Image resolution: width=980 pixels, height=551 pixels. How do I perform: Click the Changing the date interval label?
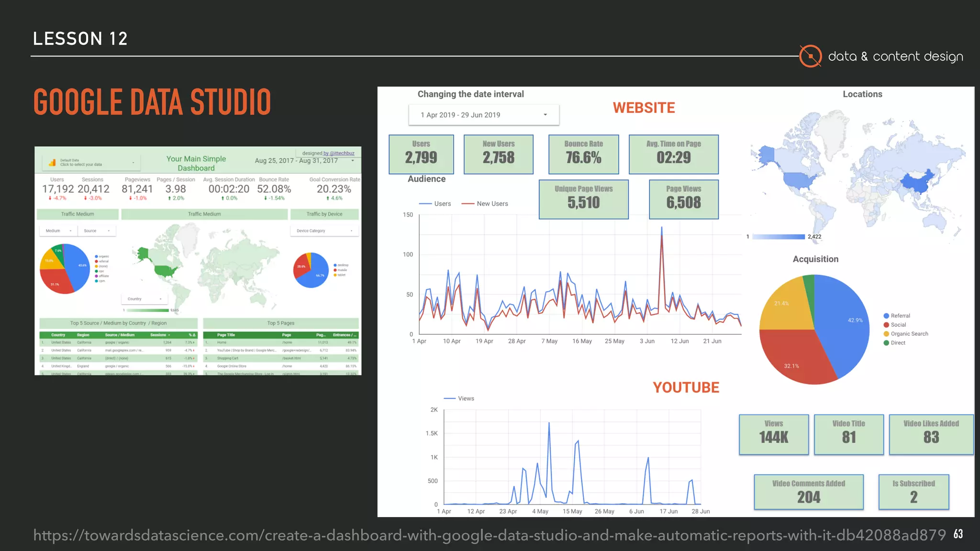coord(471,94)
